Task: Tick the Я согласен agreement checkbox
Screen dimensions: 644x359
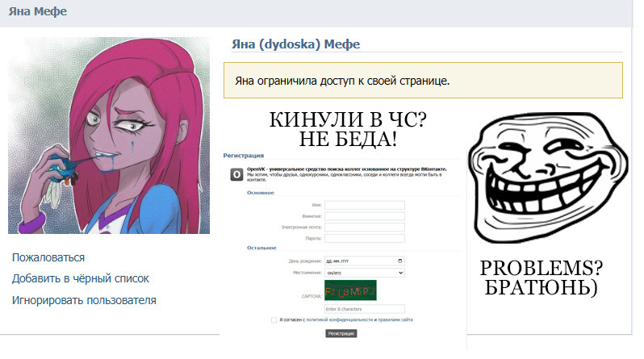Action: (274, 320)
